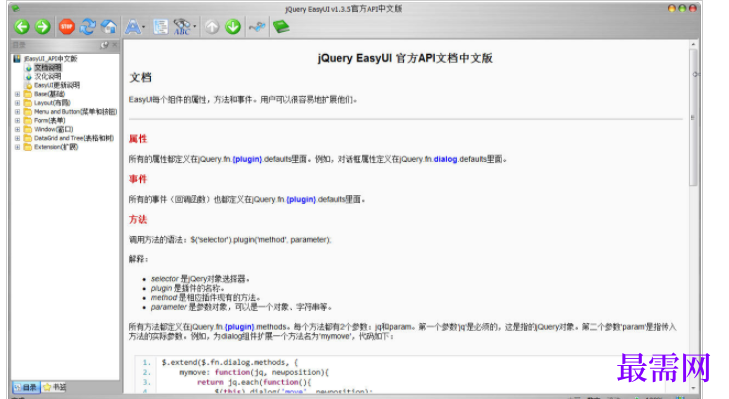The height and width of the screenshot is (399, 729).
Task: Click the page title 'jQuery EasyUI 官方API文档中文版'
Action: [x=405, y=58]
